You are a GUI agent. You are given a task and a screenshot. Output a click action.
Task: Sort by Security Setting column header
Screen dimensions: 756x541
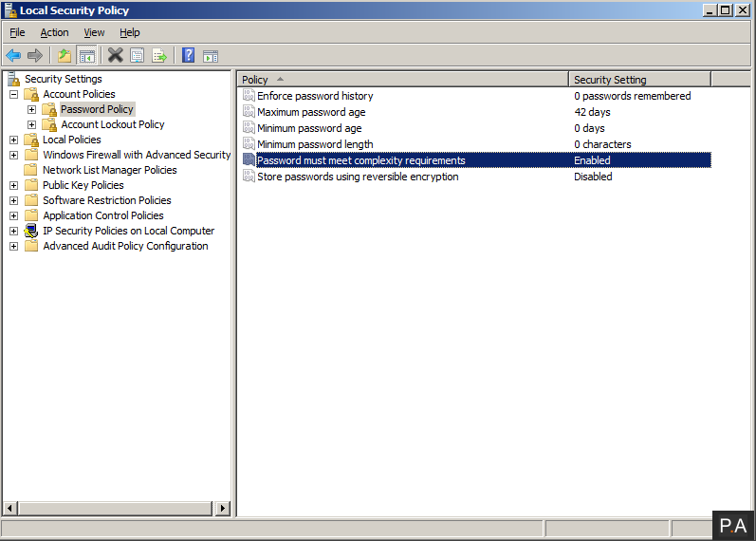tap(639, 79)
